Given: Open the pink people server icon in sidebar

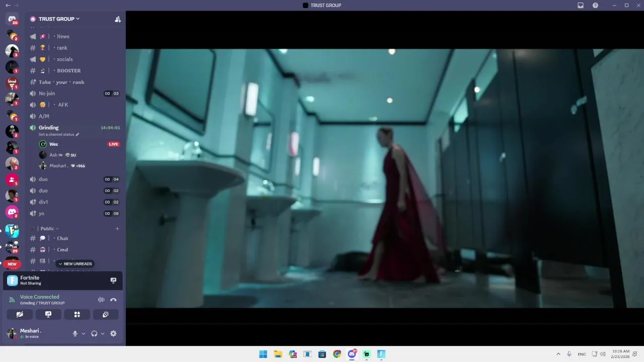Looking at the screenshot, I should click(x=12, y=179).
